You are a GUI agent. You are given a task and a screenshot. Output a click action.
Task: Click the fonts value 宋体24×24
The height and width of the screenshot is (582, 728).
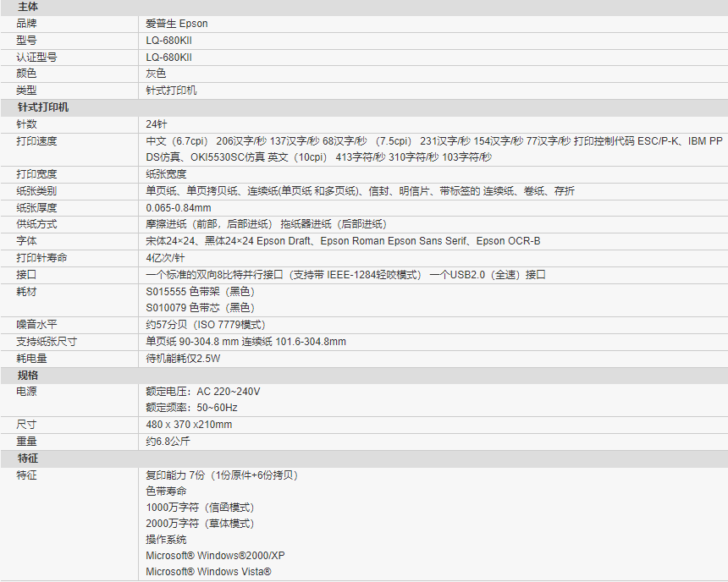(x=343, y=241)
